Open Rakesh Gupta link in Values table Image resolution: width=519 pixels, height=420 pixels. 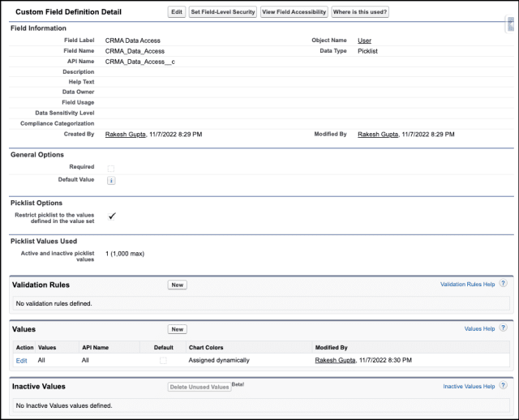coord(335,359)
